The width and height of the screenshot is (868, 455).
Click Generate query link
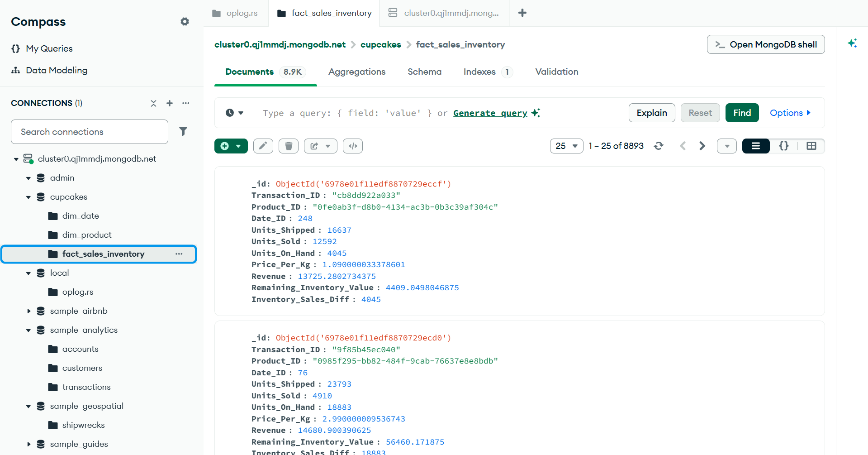click(x=490, y=113)
